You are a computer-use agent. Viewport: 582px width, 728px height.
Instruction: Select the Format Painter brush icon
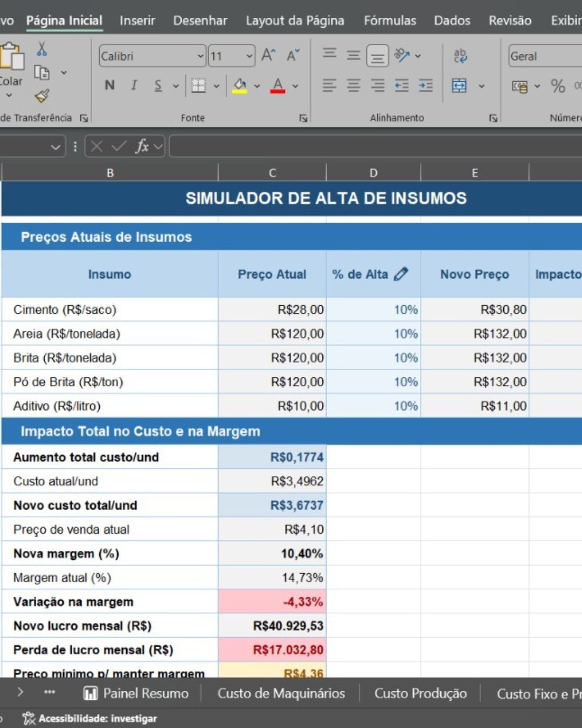[x=41, y=95]
